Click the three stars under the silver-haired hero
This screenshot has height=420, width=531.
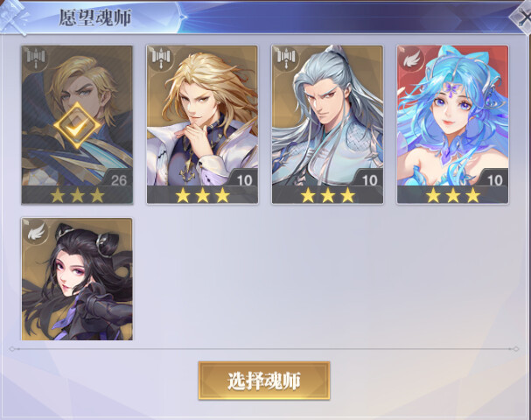point(327,195)
